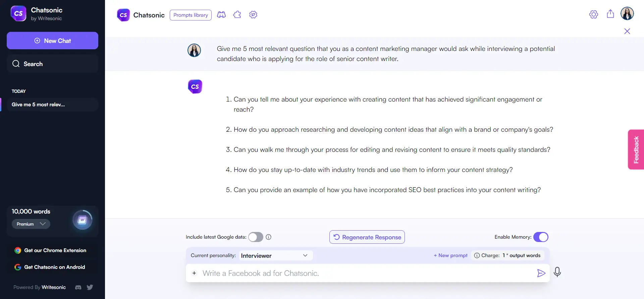Click the Chrome icon in the sidebar
The height and width of the screenshot is (299, 644).
[18, 250]
